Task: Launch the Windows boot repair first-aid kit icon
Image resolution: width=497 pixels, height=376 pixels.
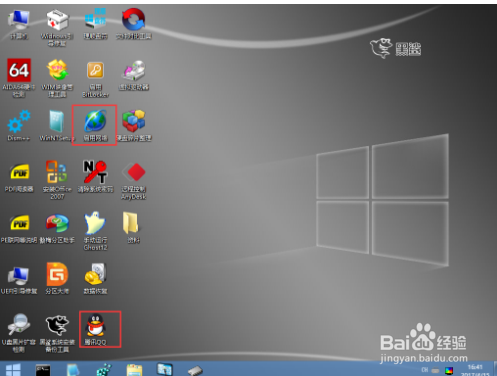Action: click(x=57, y=27)
